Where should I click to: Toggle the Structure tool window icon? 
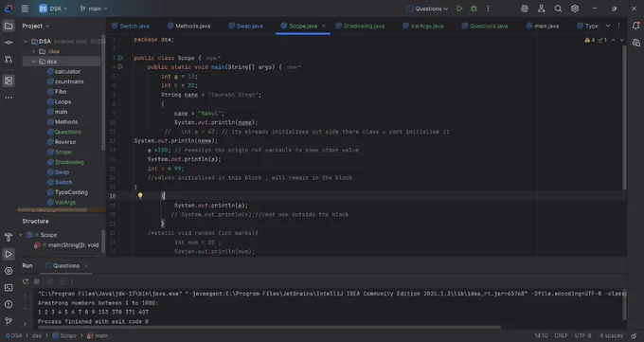coord(9,81)
